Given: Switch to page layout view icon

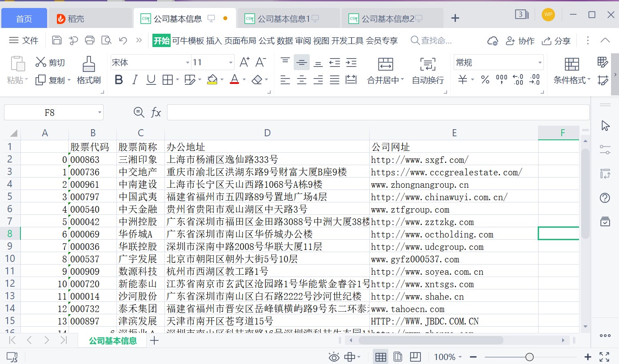Looking at the screenshot, I should 398,357.
